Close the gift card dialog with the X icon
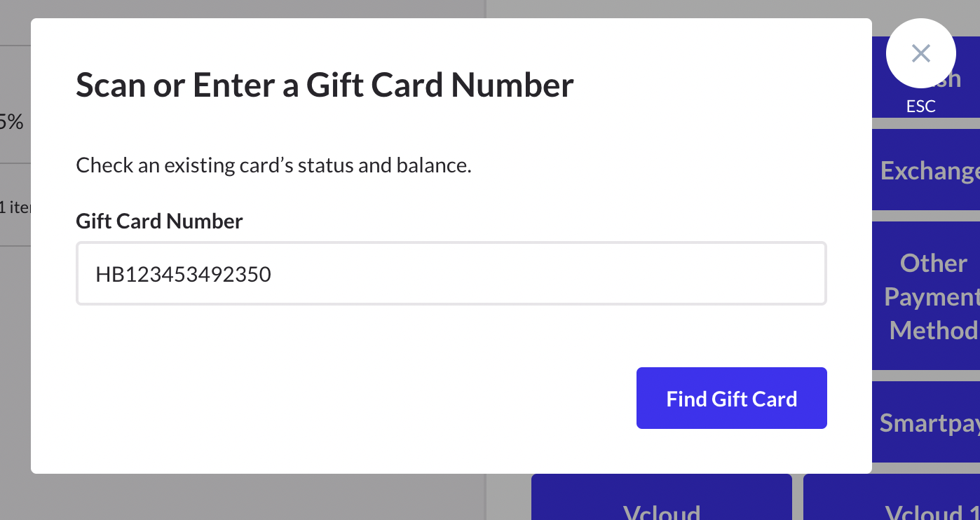 920,53
